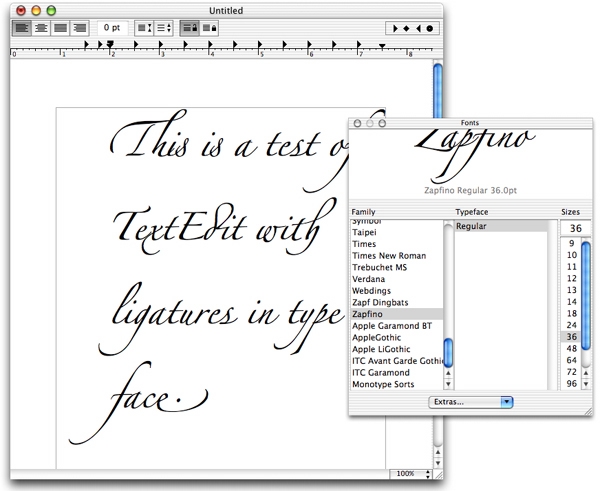600x491 pixels.
Task: Select the first-line indent marker near 2 inches
Action: (110, 44)
